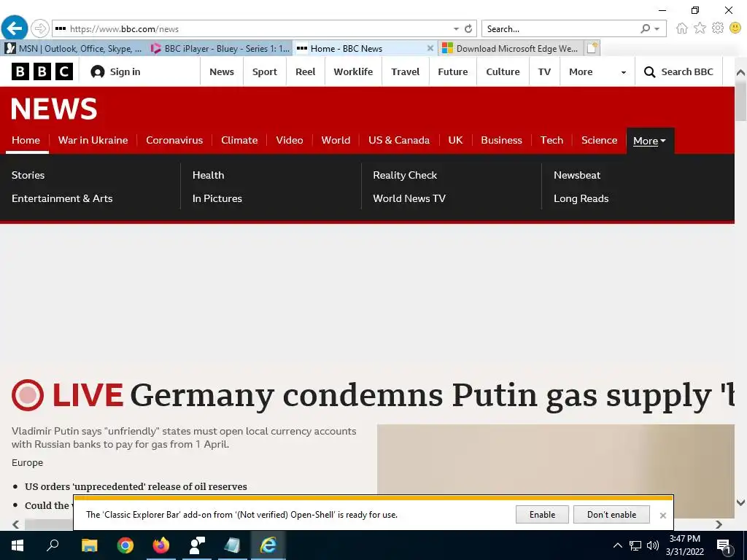The height and width of the screenshot is (560, 747).
Task: Open File Explorer from taskbar
Action: [x=89, y=545]
